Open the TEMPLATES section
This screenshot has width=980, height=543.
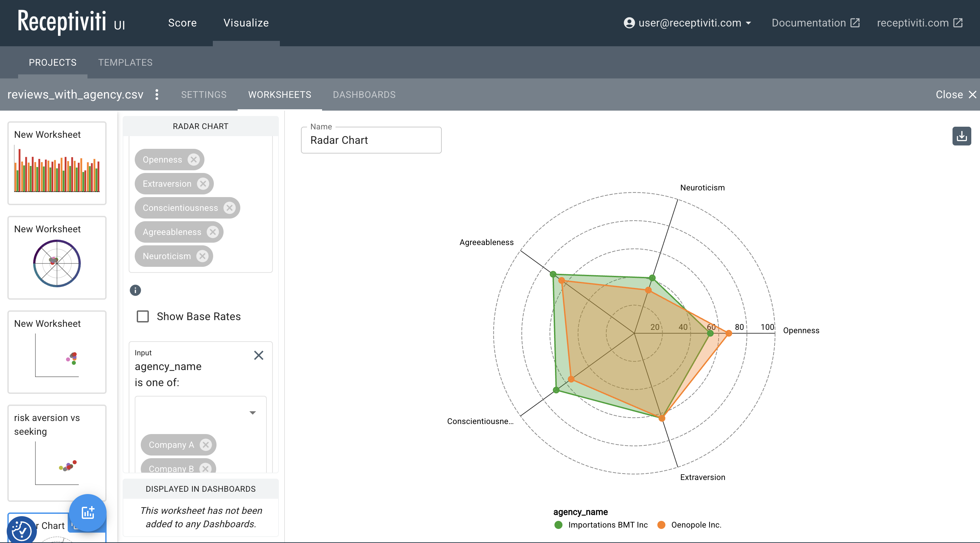point(125,62)
